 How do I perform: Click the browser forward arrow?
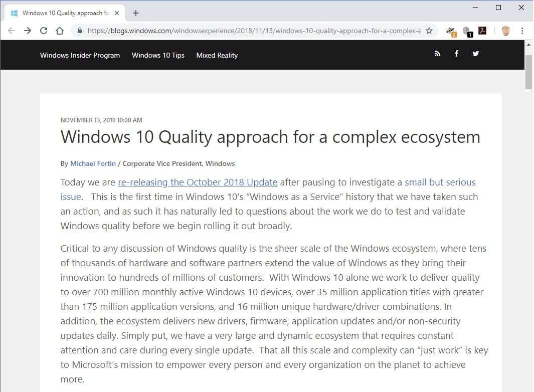(28, 31)
